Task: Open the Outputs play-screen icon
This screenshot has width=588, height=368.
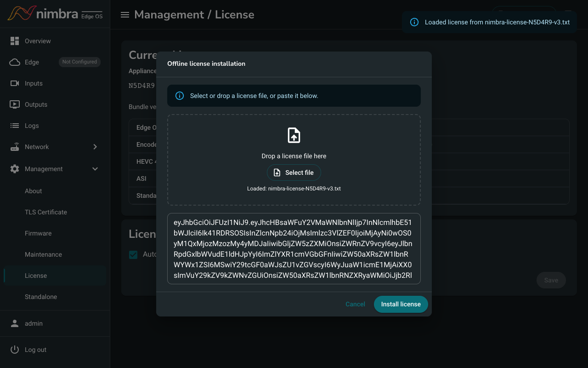Action: coord(15,104)
